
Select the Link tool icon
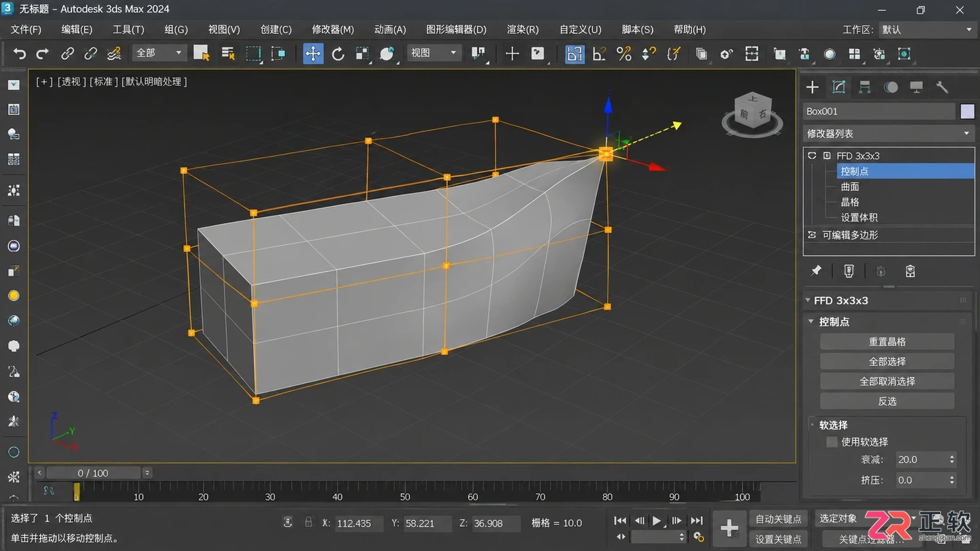(67, 53)
